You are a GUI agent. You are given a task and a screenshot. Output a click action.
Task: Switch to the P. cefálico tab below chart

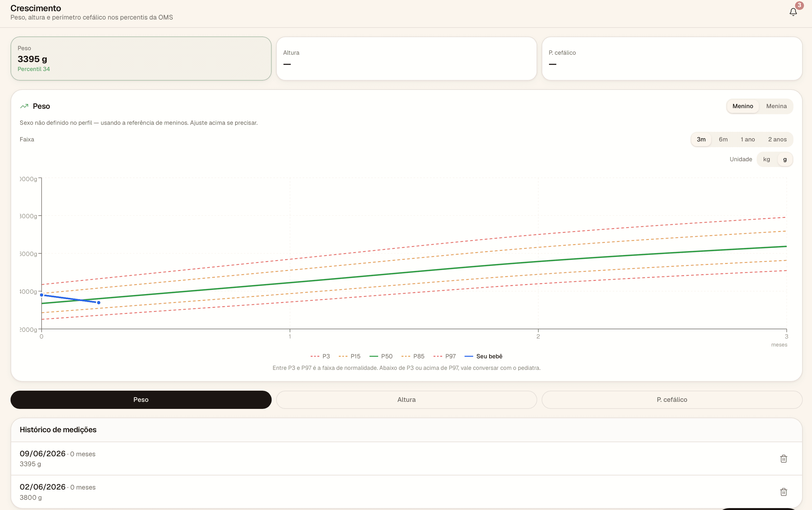coord(672,400)
